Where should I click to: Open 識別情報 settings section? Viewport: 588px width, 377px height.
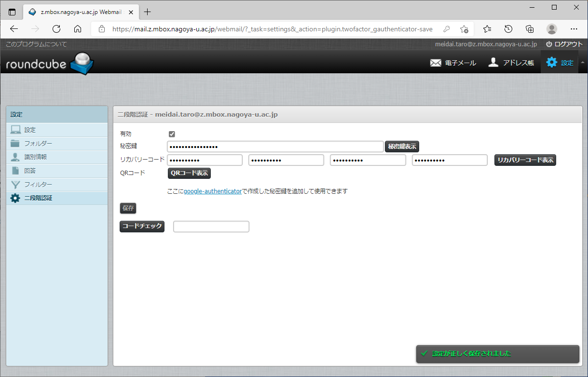36,157
